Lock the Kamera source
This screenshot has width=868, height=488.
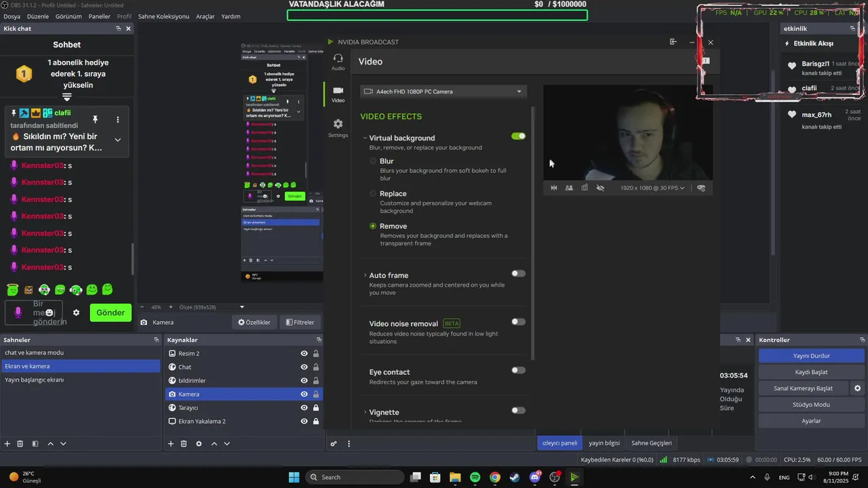[316, 394]
